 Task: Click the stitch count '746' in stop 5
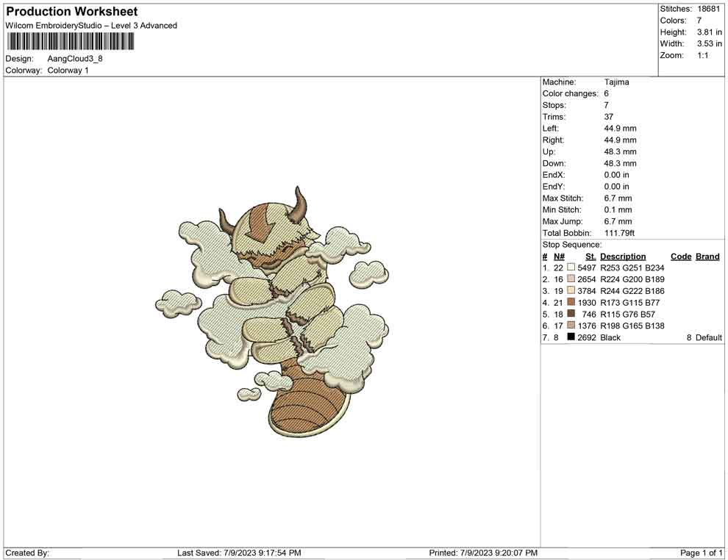coord(589,314)
